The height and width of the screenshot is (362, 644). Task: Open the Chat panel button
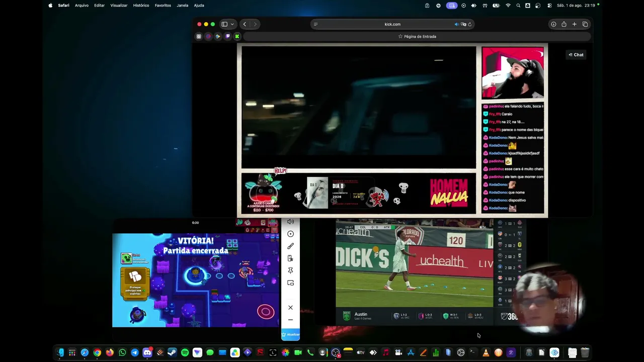576,55
